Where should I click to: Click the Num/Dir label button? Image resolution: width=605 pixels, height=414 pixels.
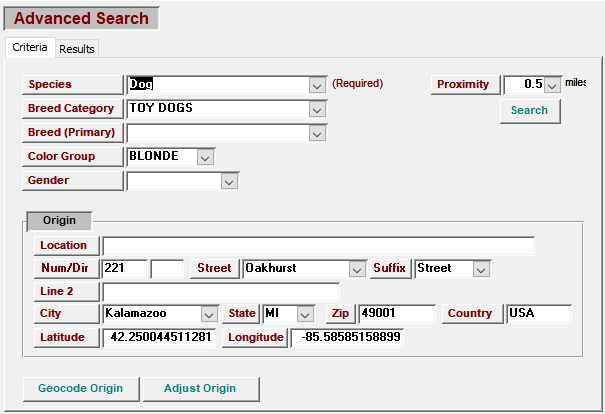pyautogui.click(x=66, y=268)
